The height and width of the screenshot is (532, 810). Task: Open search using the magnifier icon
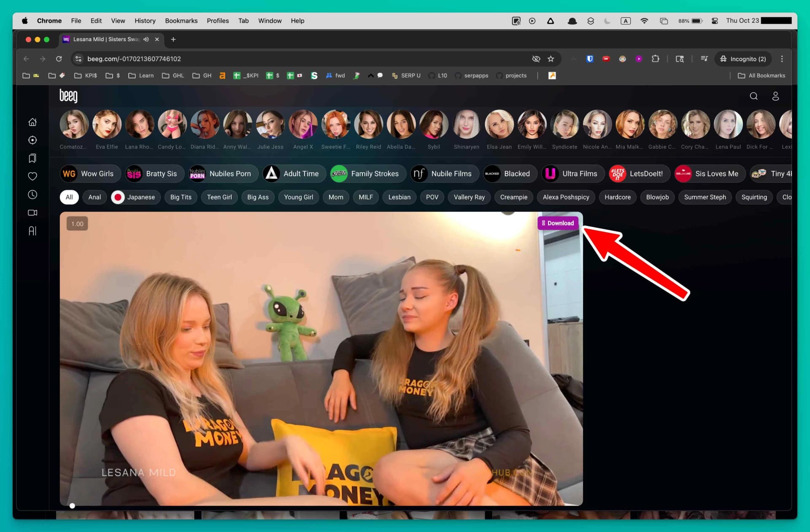click(754, 96)
